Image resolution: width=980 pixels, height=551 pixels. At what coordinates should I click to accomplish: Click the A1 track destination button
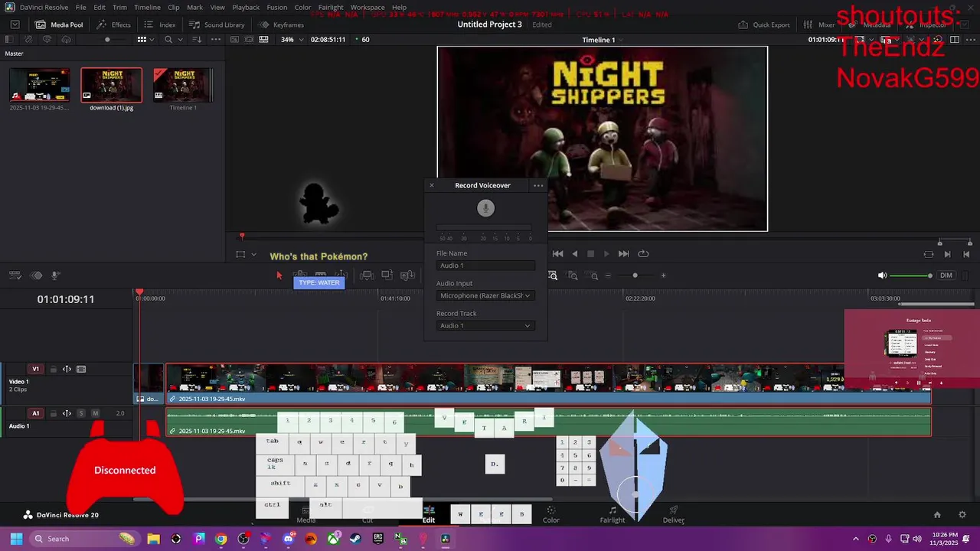36,413
